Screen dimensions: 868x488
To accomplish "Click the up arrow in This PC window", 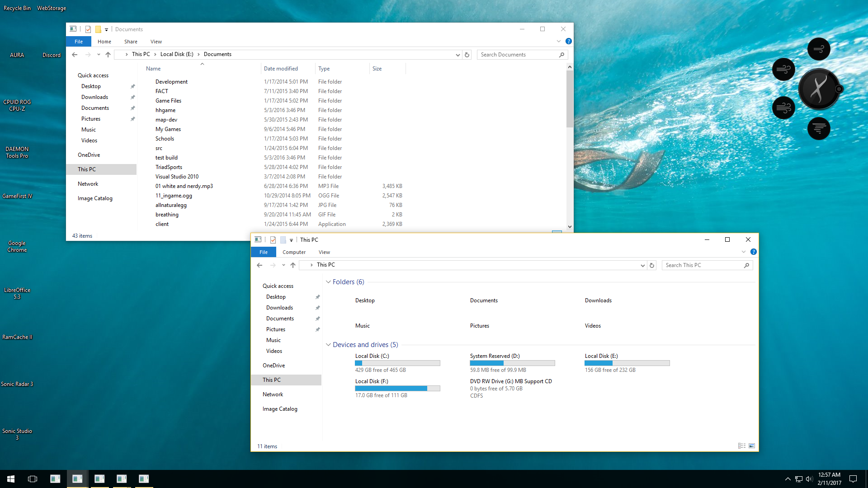I will (293, 265).
